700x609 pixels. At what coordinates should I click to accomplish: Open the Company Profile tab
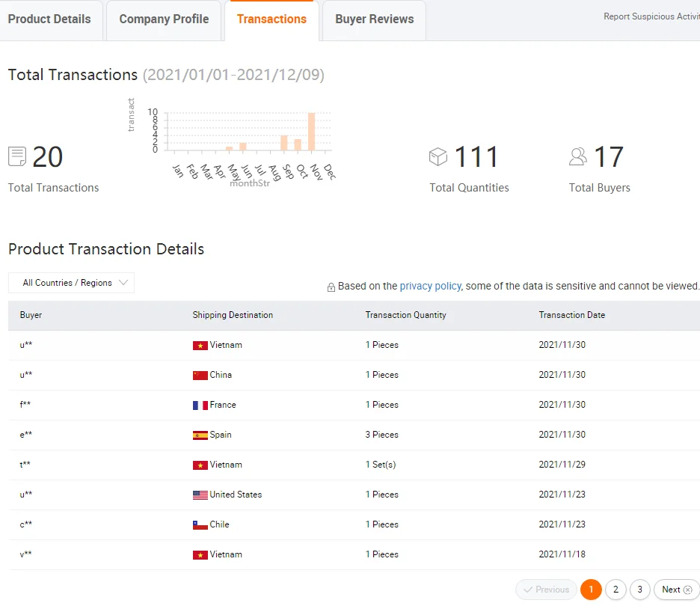(x=164, y=19)
